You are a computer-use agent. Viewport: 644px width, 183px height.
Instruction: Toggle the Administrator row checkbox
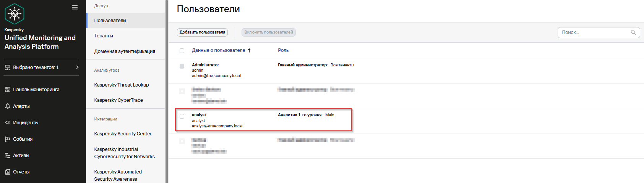click(182, 66)
